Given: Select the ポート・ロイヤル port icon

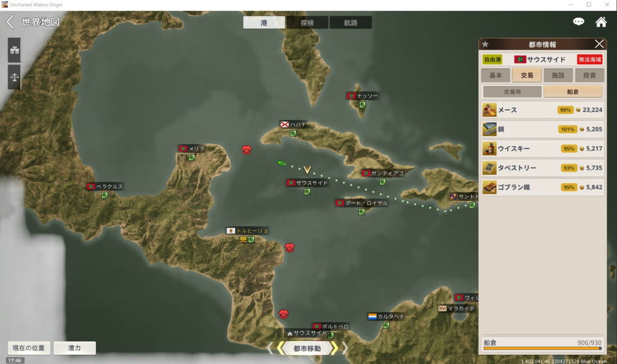Looking at the screenshot, I should click(362, 212).
